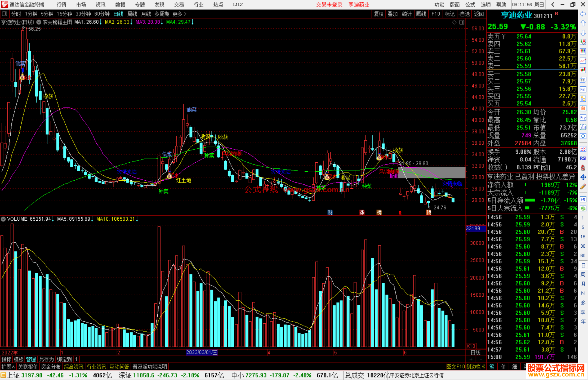Viewport: 588px width, 380px height.
Task: Click the RSI indicator icon in sidebar
Action: 583,158
